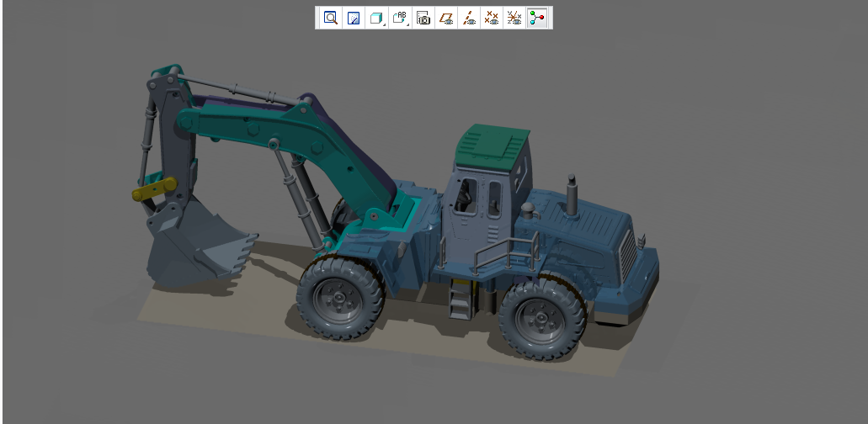Repaint the view with the Repaint icon
Screen dimensions: 868x424
[x=354, y=19]
